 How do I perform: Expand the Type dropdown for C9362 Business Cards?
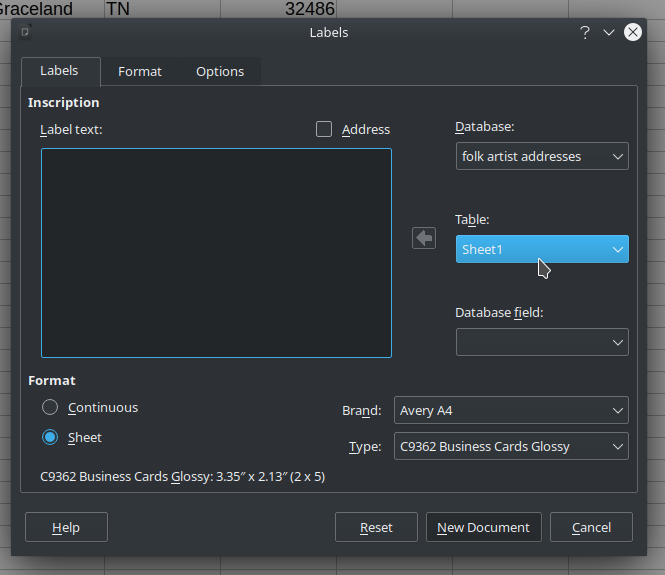coord(511,446)
